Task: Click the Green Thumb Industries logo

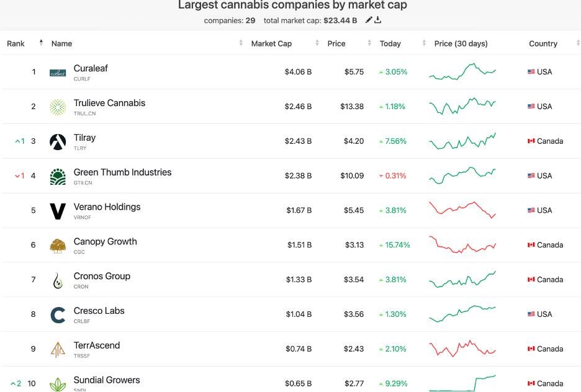Action: [58, 177]
